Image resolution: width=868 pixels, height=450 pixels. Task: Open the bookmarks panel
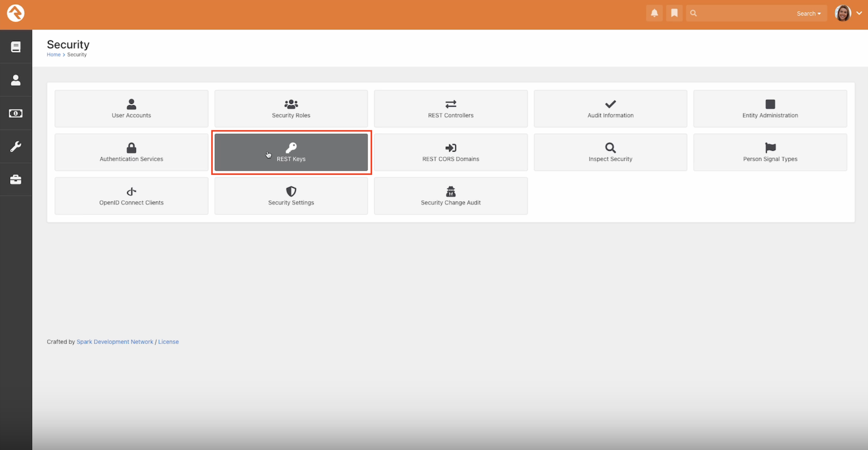pyautogui.click(x=674, y=13)
